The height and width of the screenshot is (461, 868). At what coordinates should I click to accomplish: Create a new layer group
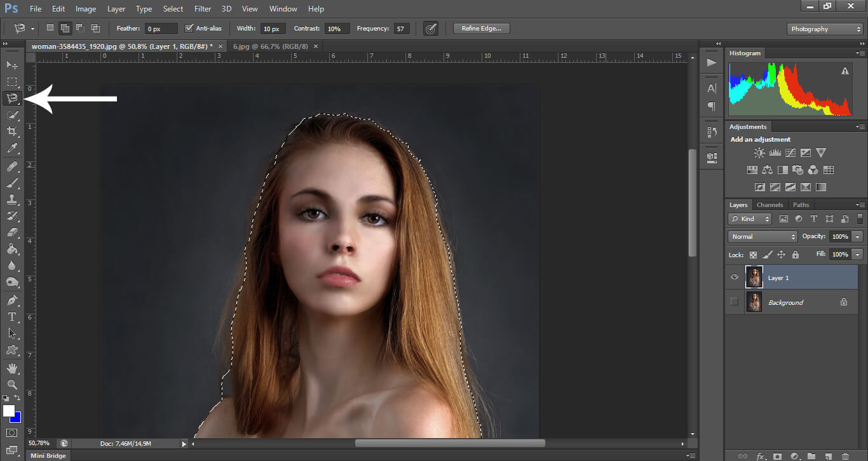pos(811,456)
